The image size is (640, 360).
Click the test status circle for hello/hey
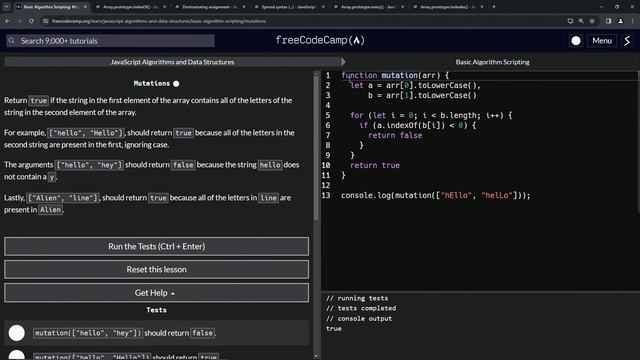pos(17,333)
